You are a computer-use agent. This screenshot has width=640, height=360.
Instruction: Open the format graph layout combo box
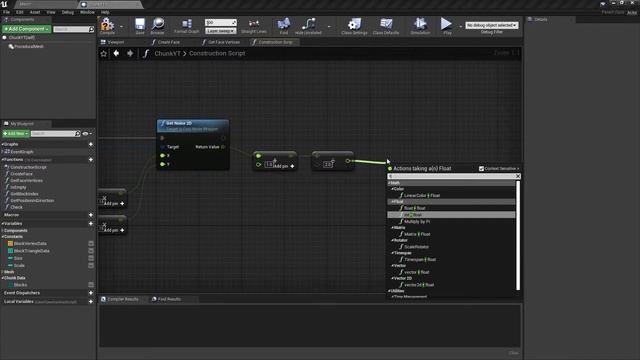pos(220,31)
